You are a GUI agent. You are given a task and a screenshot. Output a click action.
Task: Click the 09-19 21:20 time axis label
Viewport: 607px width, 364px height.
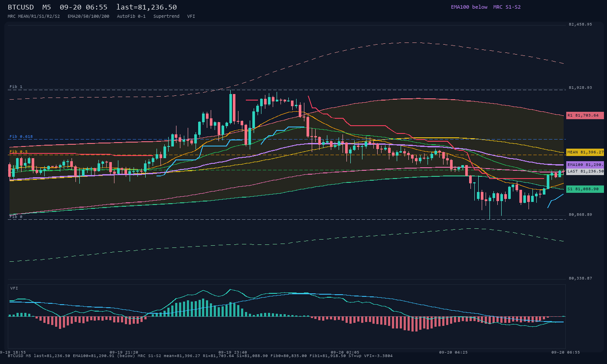pyautogui.click(x=124, y=352)
